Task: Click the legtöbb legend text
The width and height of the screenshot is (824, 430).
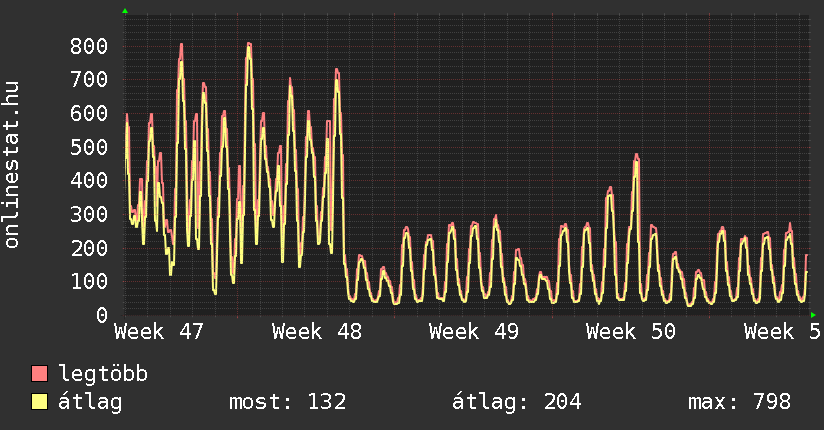Action: coord(104,375)
